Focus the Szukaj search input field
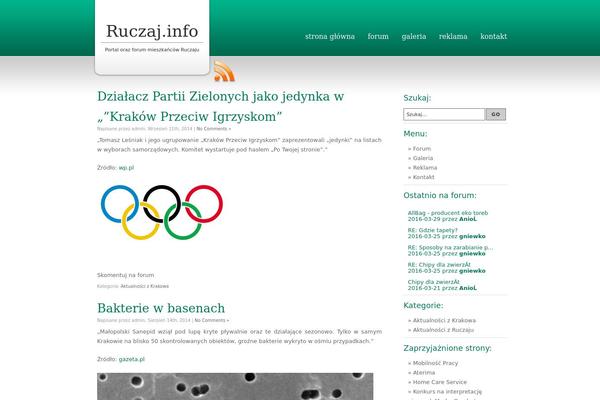Screen dimensions: 600x400 click(444, 114)
